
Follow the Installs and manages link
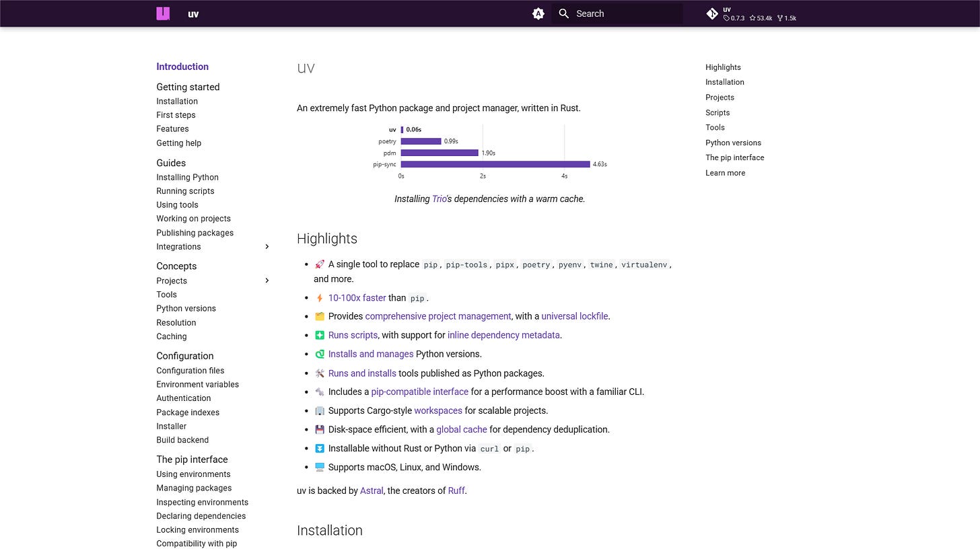click(x=371, y=354)
